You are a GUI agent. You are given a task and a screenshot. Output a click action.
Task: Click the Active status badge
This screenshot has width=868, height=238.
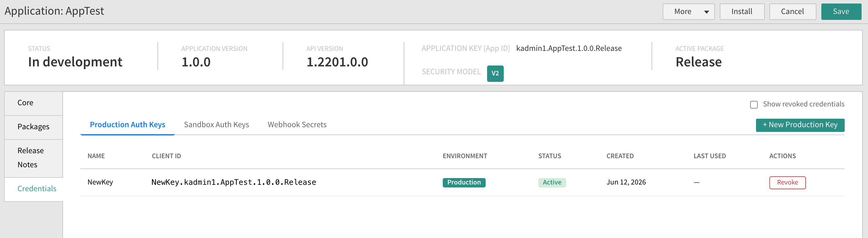[552, 182]
